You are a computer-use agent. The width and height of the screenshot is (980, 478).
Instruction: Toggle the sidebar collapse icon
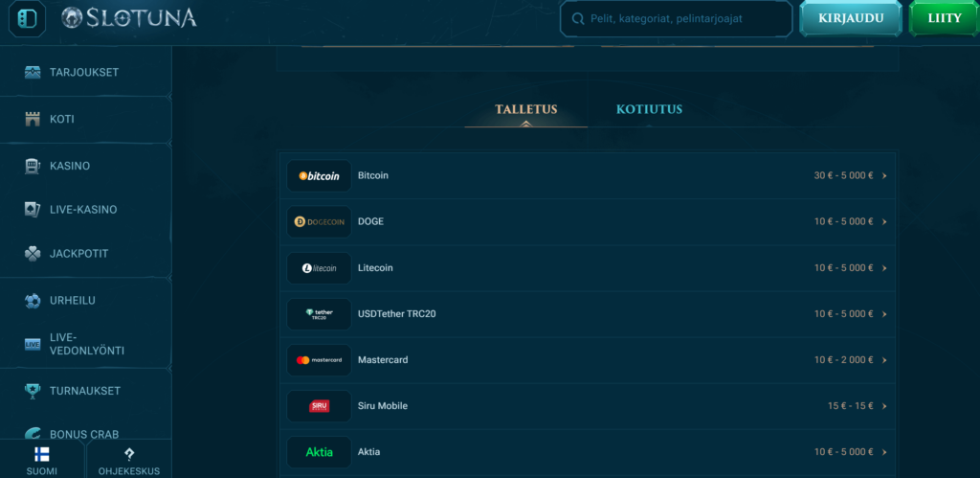click(28, 18)
